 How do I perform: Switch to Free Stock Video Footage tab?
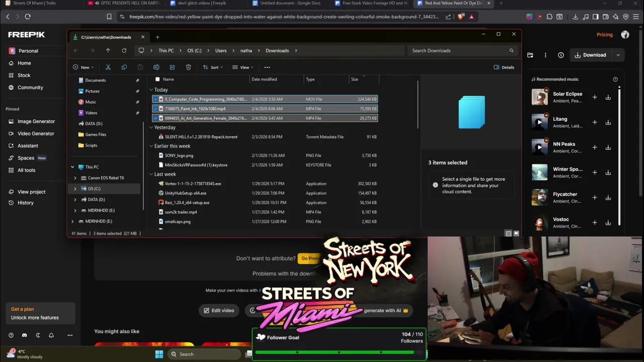(375, 3)
